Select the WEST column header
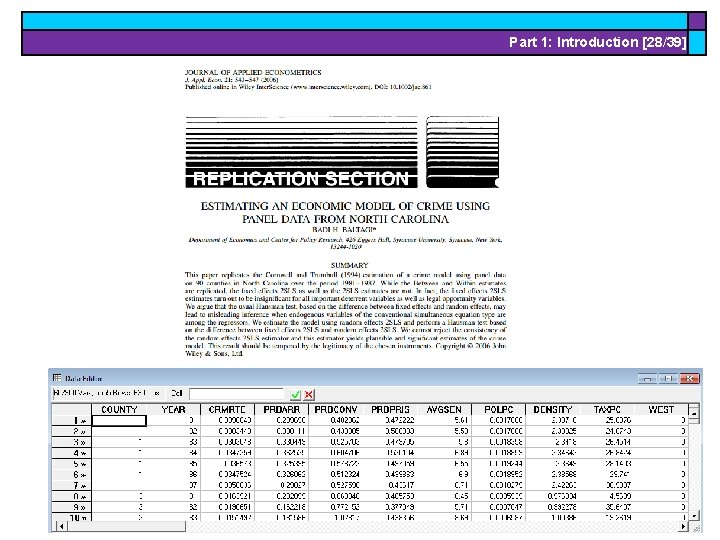This screenshot has height=540, width=720. click(x=661, y=409)
